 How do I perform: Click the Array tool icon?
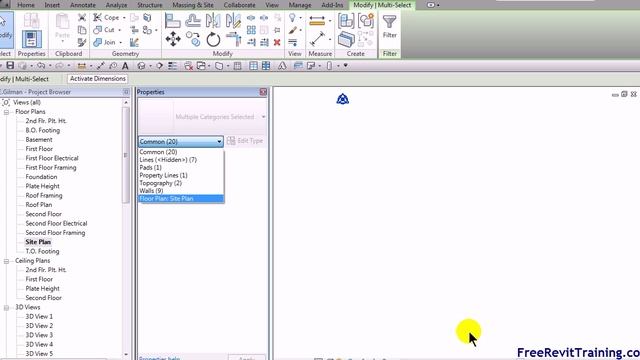(251, 30)
